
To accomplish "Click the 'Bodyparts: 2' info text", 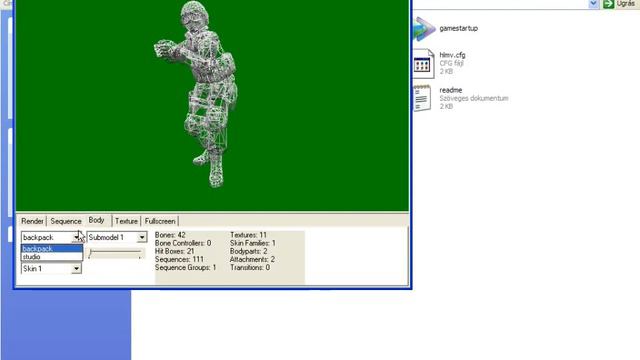I will click(248, 251).
